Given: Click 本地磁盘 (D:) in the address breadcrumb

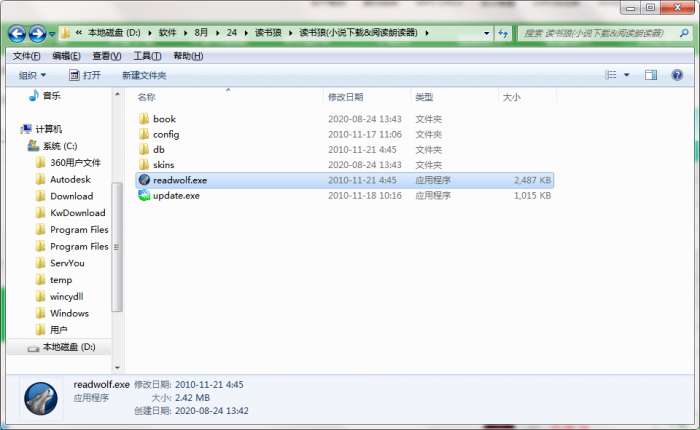Looking at the screenshot, I should click(x=114, y=33).
